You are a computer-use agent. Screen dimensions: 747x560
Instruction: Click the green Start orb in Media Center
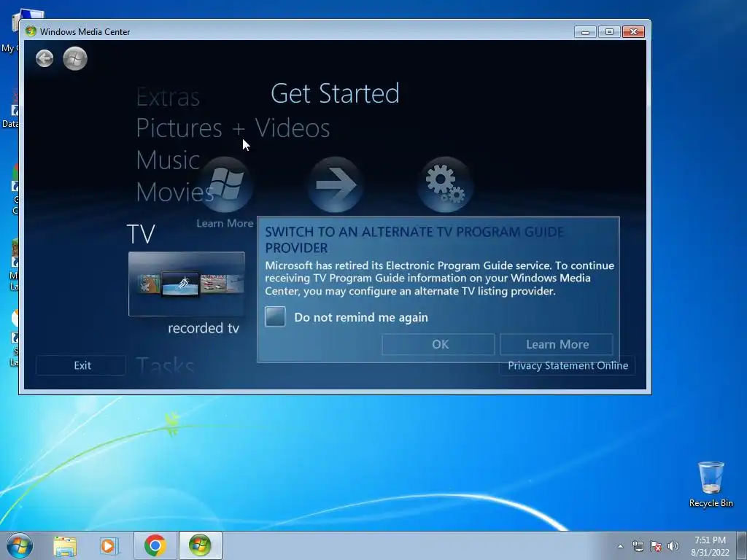pos(75,58)
